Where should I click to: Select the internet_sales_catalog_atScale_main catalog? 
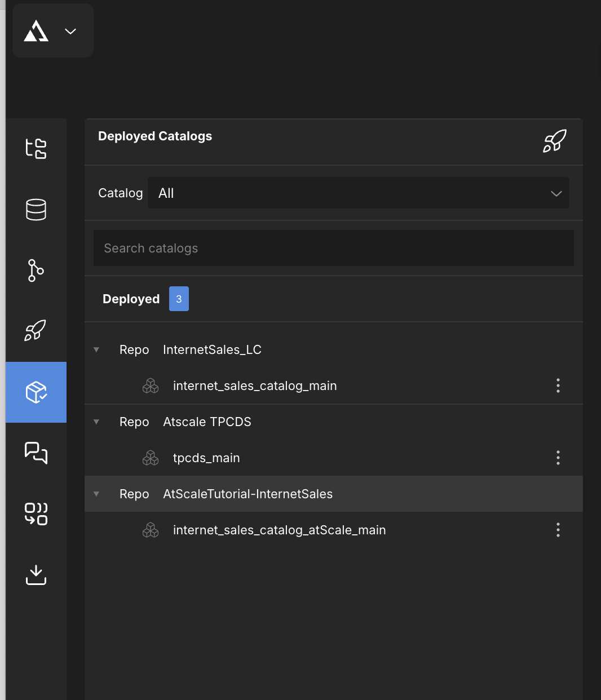pos(279,530)
